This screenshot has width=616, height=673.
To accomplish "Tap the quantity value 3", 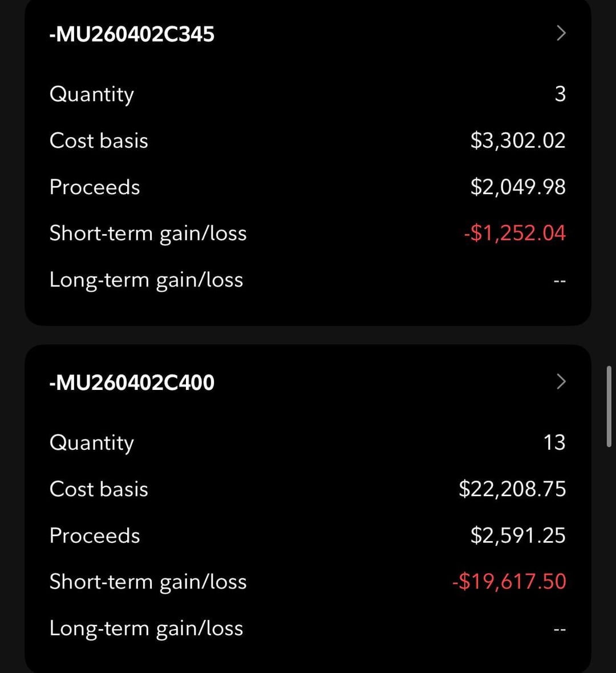I will tap(560, 94).
